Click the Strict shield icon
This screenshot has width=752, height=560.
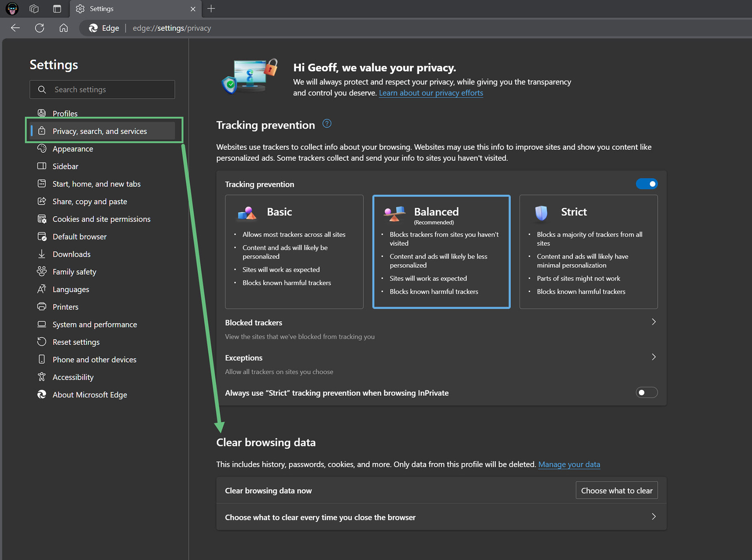pyautogui.click(x=541, y=213)
